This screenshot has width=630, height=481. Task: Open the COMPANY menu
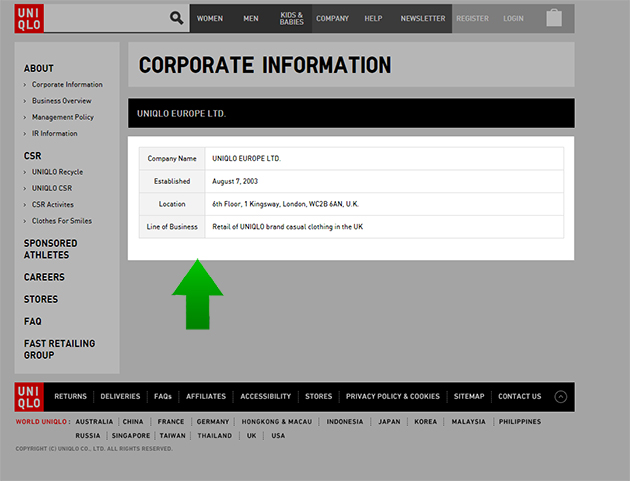tap(332, 18)
